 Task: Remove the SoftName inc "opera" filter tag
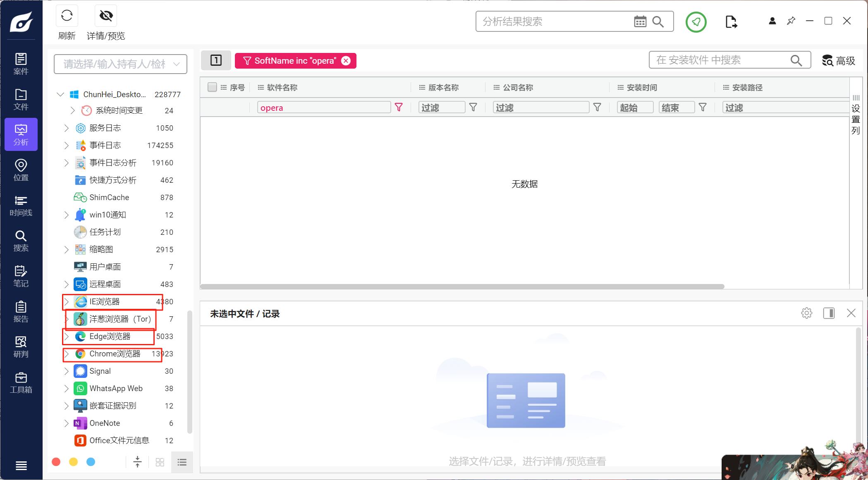pyautogui.click(x=346, y=61)
